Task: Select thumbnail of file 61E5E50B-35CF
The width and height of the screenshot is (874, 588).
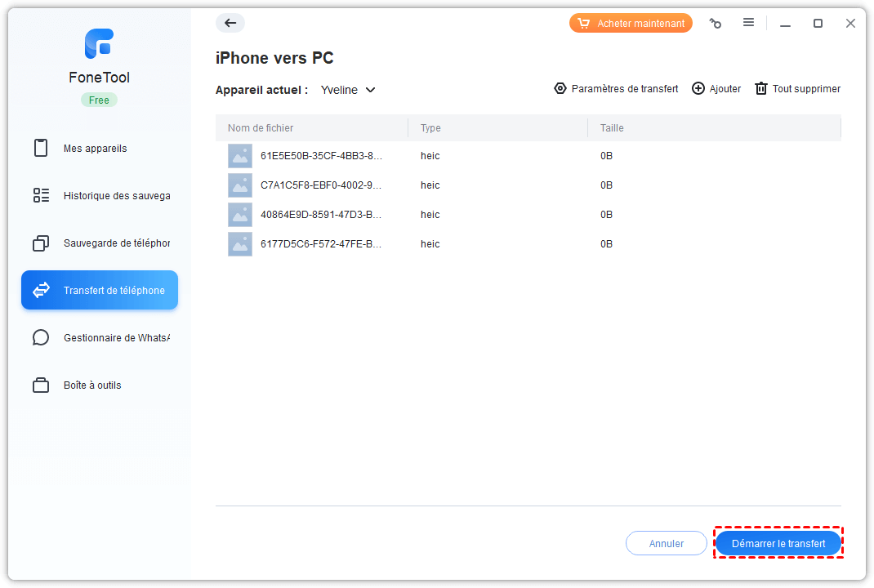Action: coord(240,156)
